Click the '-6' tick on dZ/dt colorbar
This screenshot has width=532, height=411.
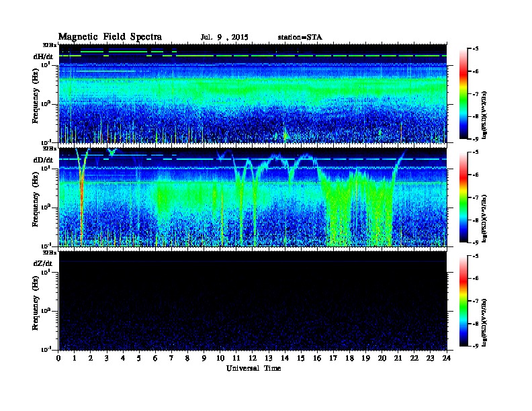pos(476,279)
